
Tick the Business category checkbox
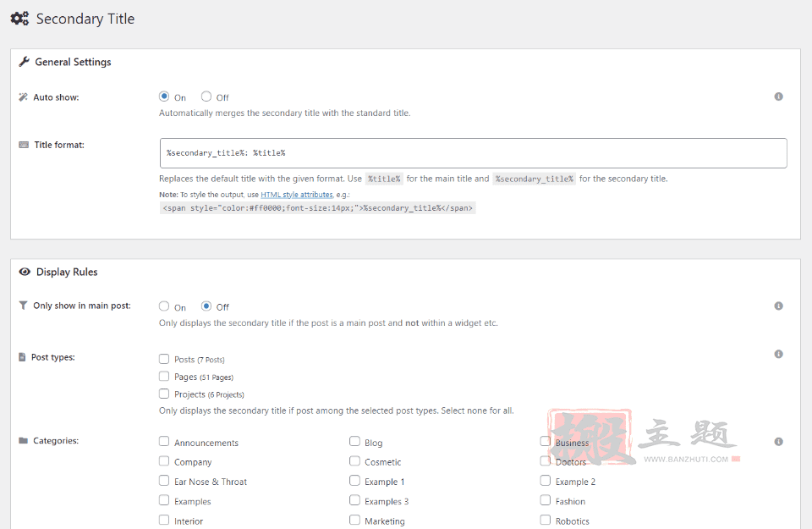(x=546, y=442)
